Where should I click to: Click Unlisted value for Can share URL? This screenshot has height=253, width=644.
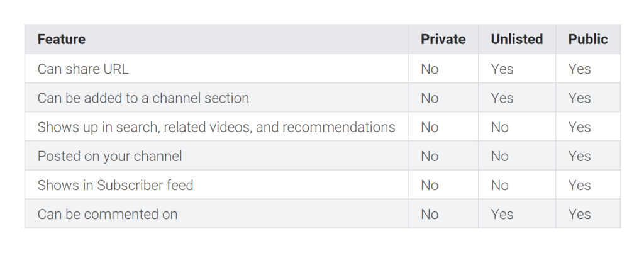click(502, 69)
